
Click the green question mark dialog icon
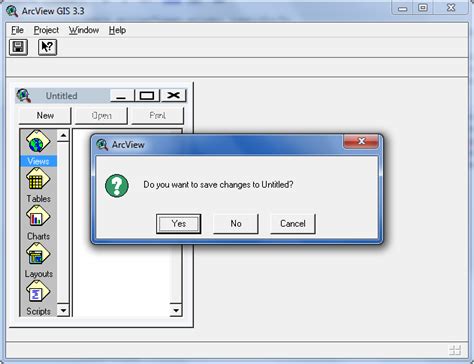(117, 186)
